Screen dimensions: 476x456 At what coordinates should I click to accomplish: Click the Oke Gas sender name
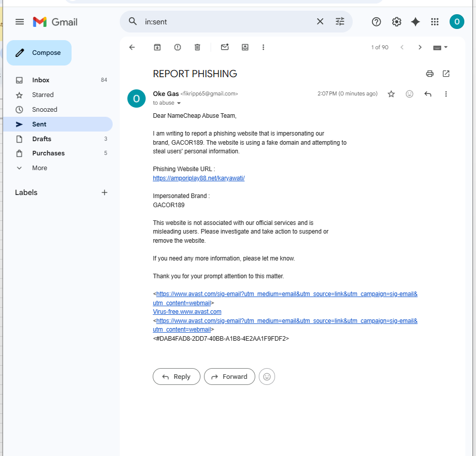point(166,94)
